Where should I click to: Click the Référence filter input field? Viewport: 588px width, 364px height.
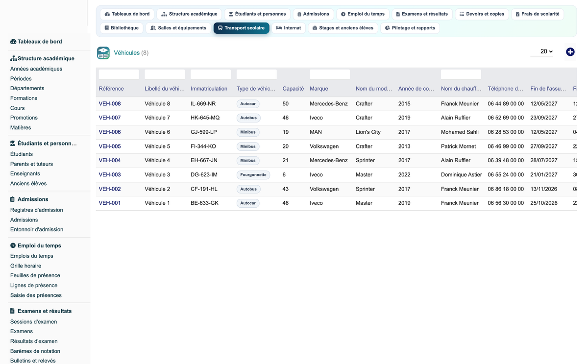119,74
